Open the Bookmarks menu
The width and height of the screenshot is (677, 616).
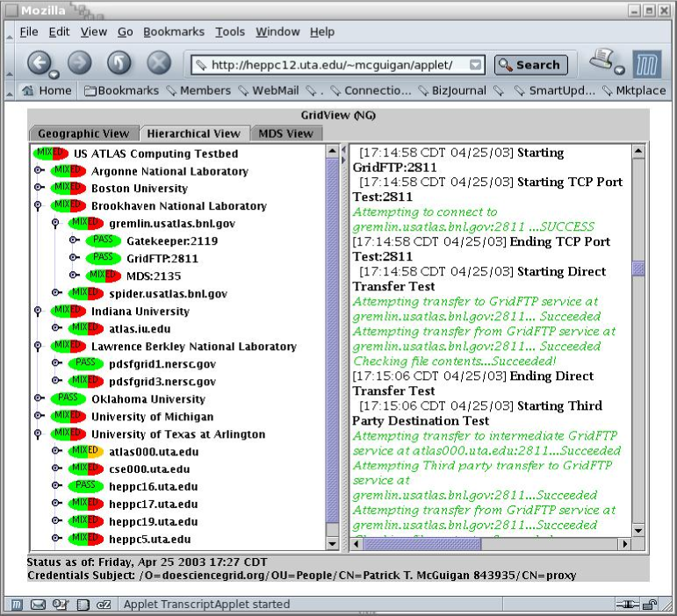[x=173, y=32]
